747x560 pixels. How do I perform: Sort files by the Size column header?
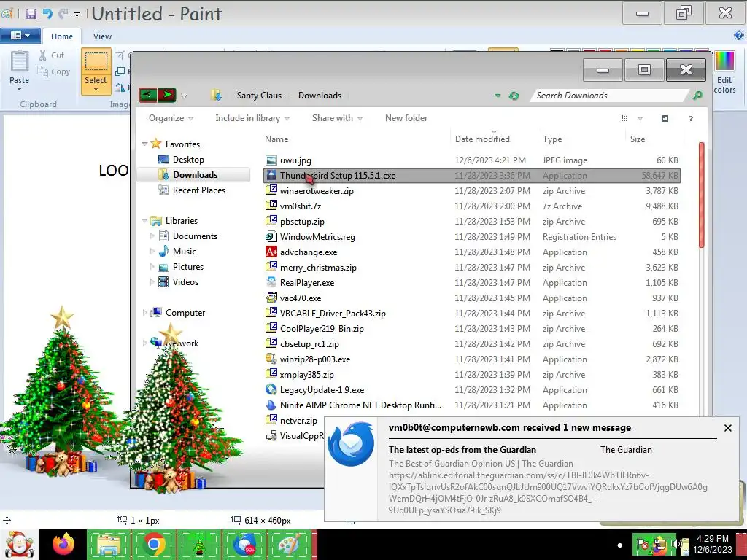pyautogui.click(x=654, y=139)
